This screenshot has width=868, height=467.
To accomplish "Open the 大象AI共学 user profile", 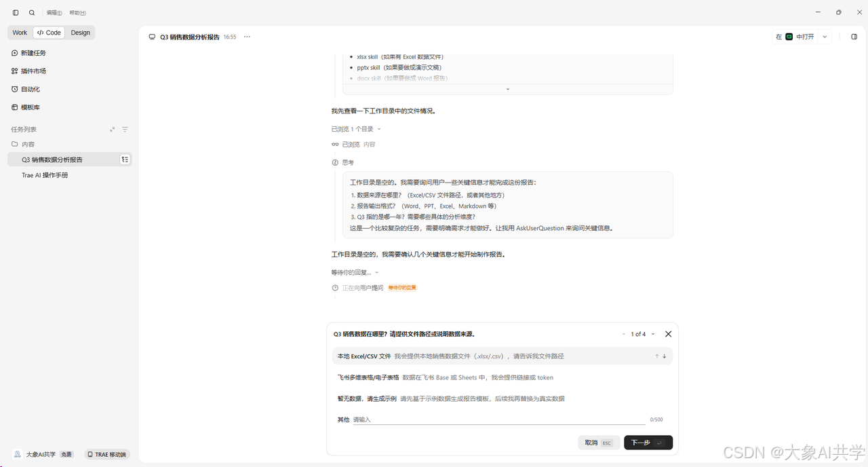I will click(41, 455).
